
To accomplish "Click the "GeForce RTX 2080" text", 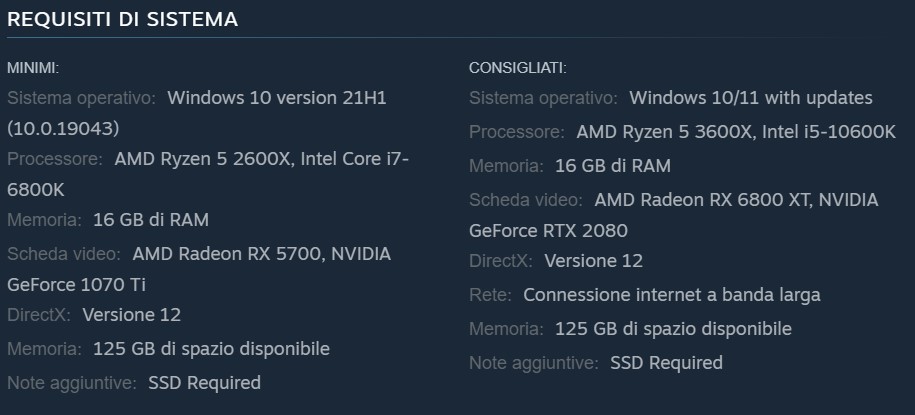I will [548, 231].
